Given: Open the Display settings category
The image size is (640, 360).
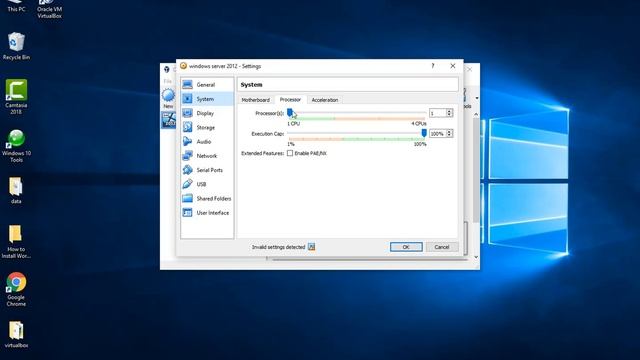Looking at the screenshot, I should [x=207, y=113].
